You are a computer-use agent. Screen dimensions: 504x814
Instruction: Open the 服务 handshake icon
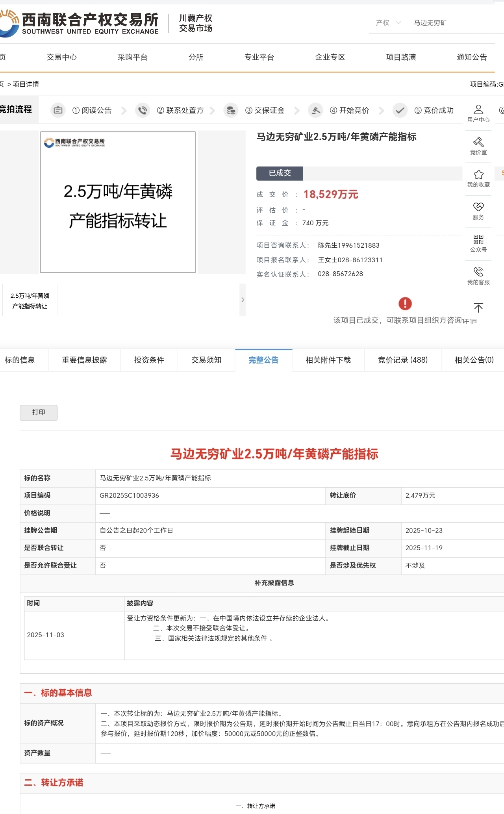pyautogui.click(x=478, y=211)
